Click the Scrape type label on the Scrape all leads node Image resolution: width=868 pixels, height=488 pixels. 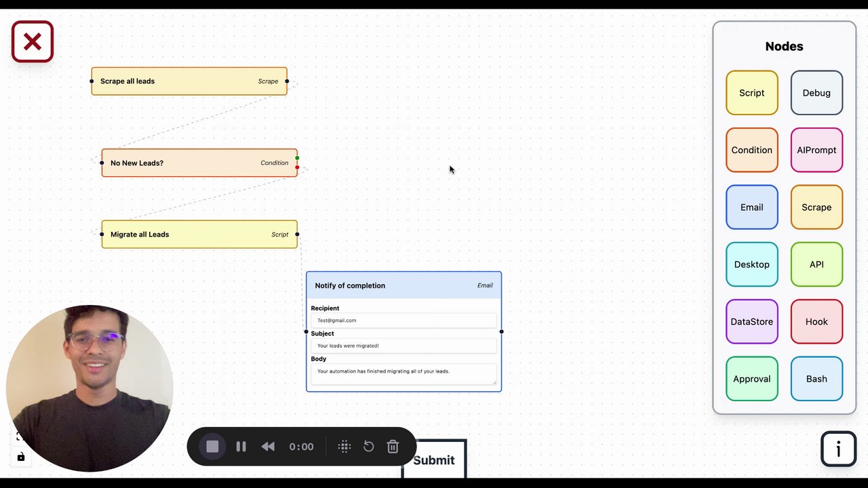[268, 81]
